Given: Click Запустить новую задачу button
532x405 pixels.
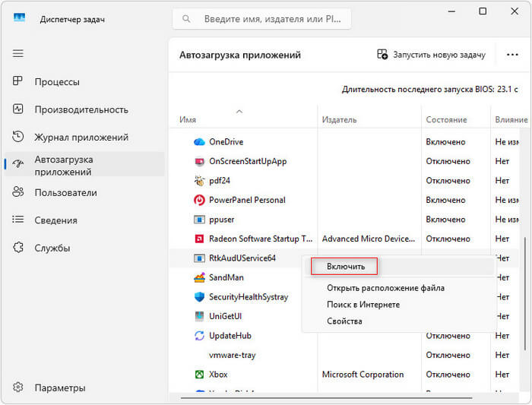Looking at the screenshot, I should click(x=431, y=55).
